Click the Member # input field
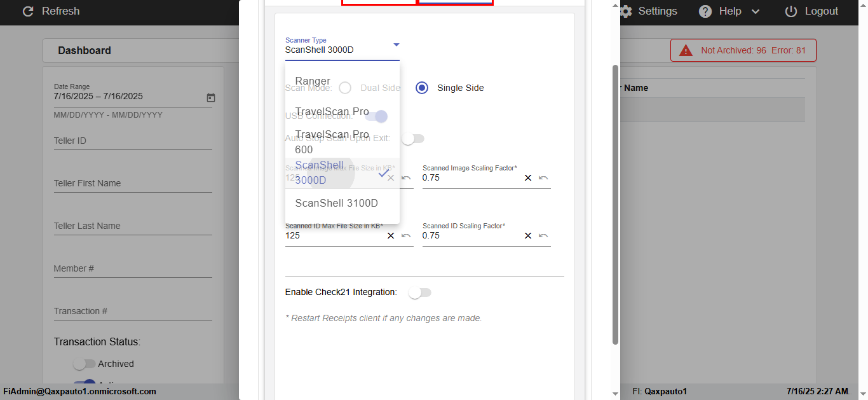Viewport: 868px width, 400px height. tap(133, 268)
